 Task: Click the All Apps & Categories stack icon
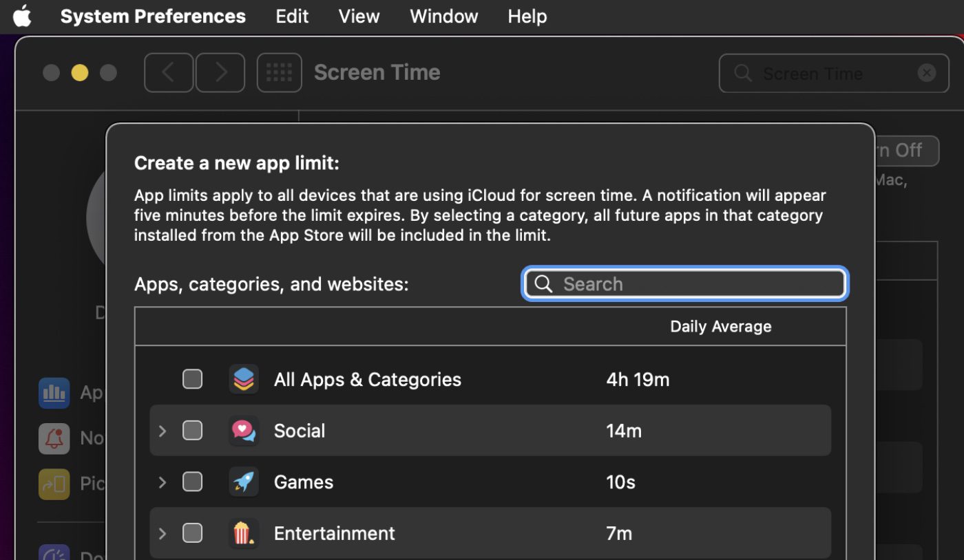pyautogui.click(x=244, y=379)
